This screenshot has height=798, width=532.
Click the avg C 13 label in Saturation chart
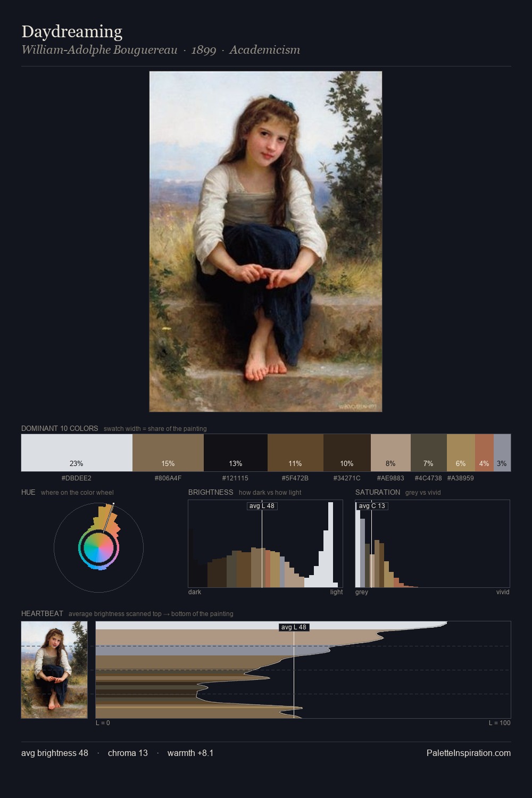372,506
